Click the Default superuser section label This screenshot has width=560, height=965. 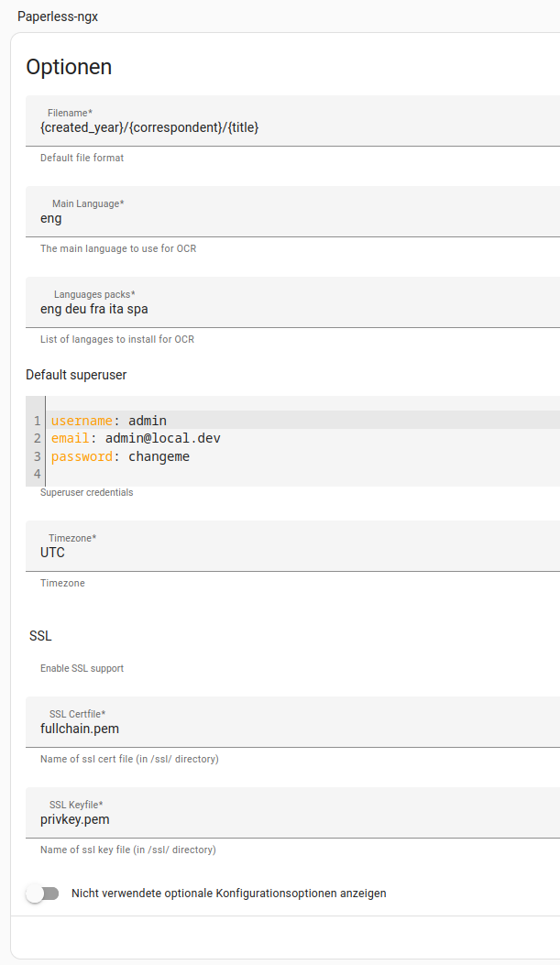[76, 375]
